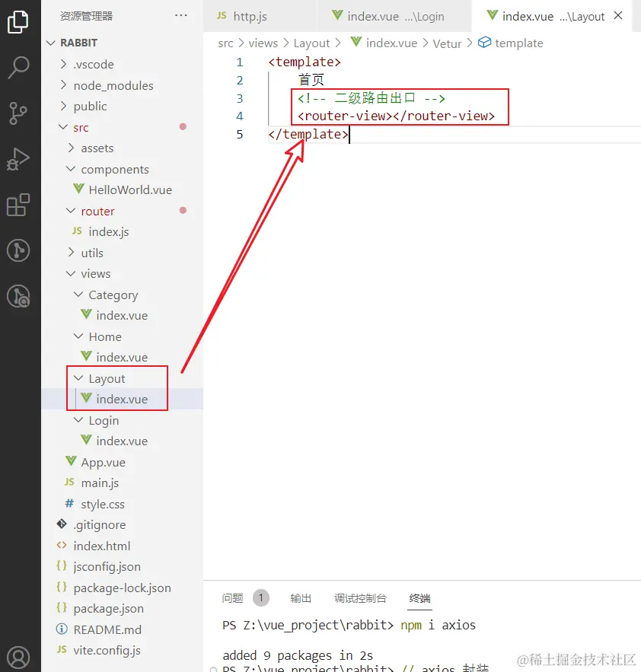Viewport: 641px width, 672px height.
Task: Open the Accounts icon in activity bar
Action: coord(18,657)
